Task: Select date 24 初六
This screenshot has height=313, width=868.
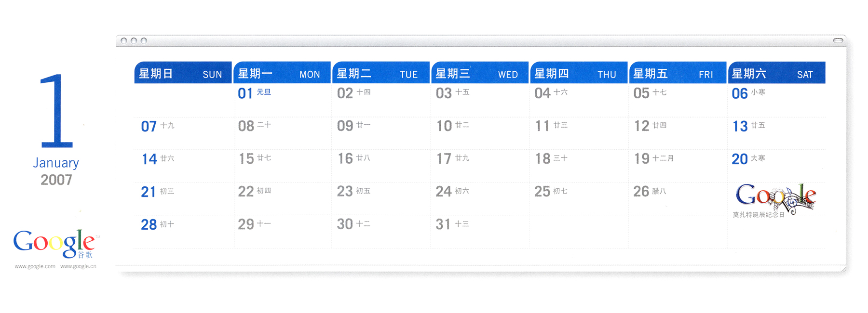Action: click(452, 191)
